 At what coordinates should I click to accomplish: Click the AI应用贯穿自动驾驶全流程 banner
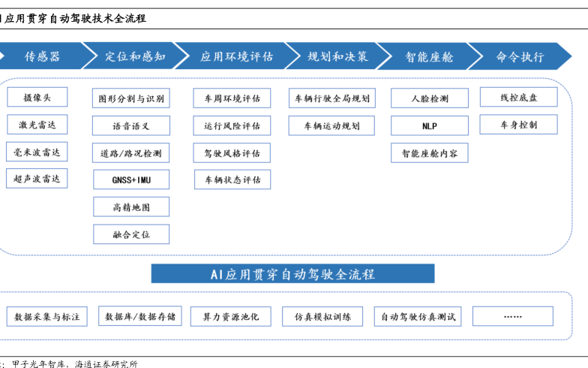[292, 274]
